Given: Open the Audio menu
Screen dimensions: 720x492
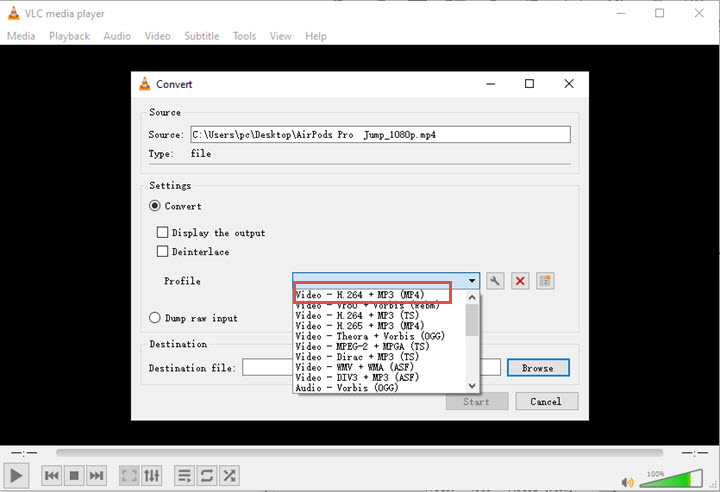Looking at the screenshot, I should point(117,36).
